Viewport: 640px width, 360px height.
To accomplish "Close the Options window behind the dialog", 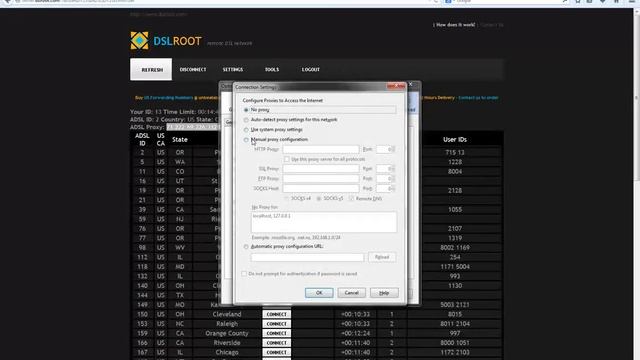I will point(411,84).
